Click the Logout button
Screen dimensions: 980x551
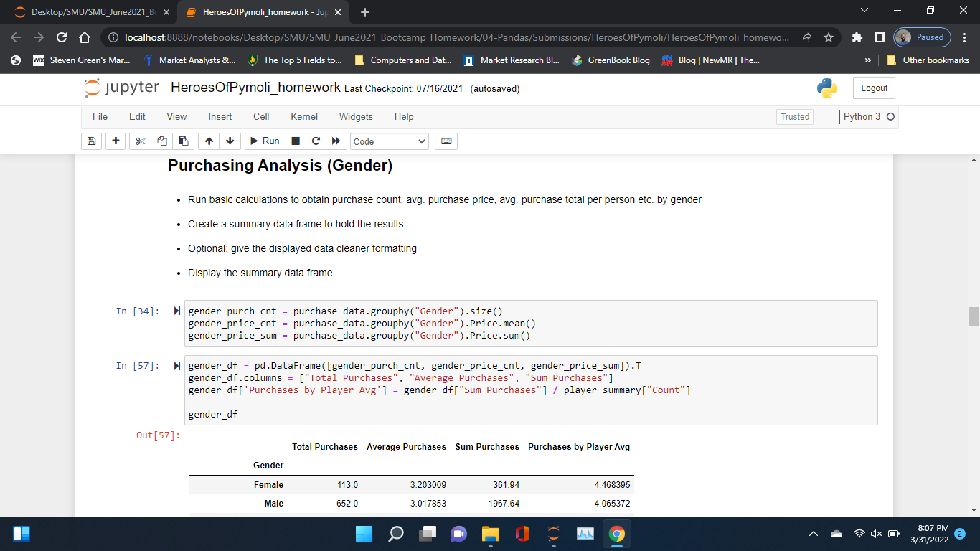click(874, 88)
